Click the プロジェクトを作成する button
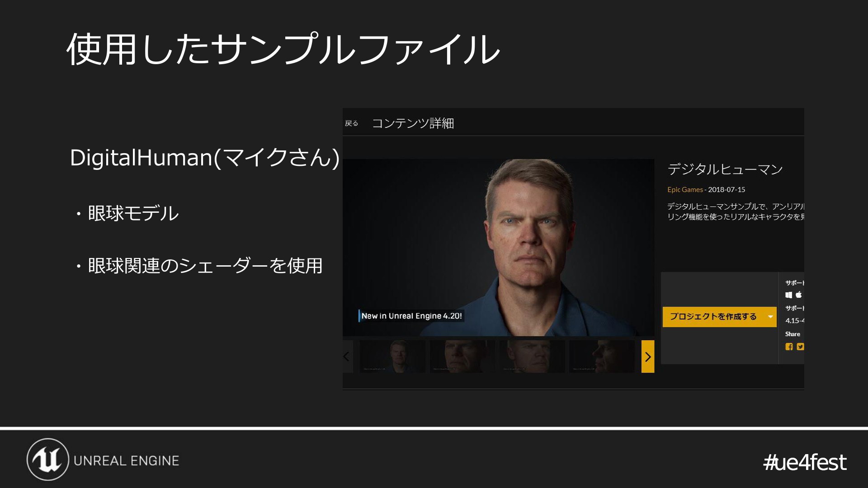This screenshot has width=868, height=488. [x=714, y=317]
